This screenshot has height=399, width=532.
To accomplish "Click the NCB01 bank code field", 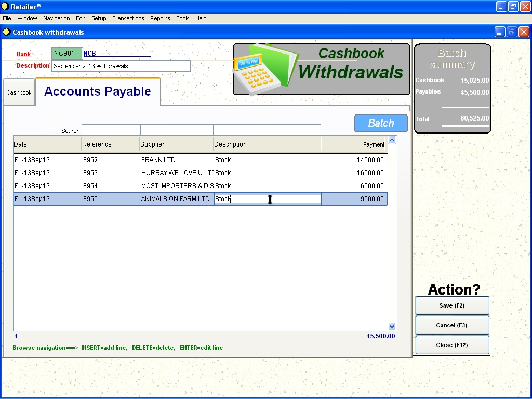I will coord(67,54).
